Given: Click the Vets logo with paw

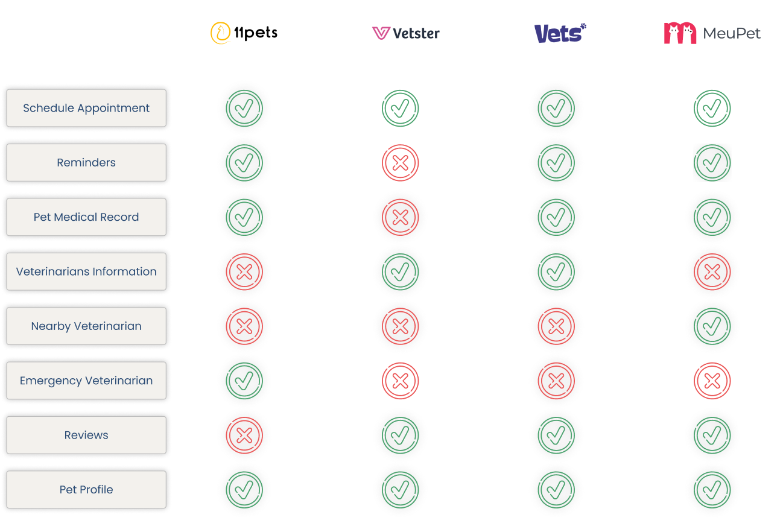Looking at the screenshot, I should tap(560, 33).
